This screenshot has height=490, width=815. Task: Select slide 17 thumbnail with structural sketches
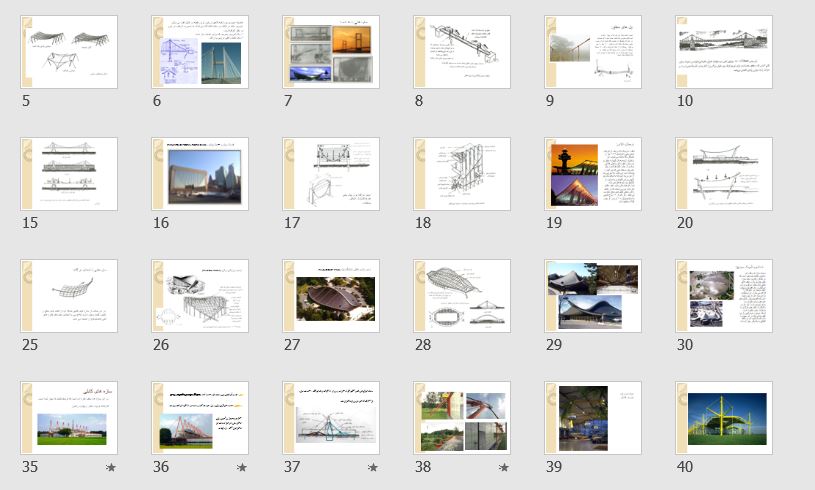331,174
